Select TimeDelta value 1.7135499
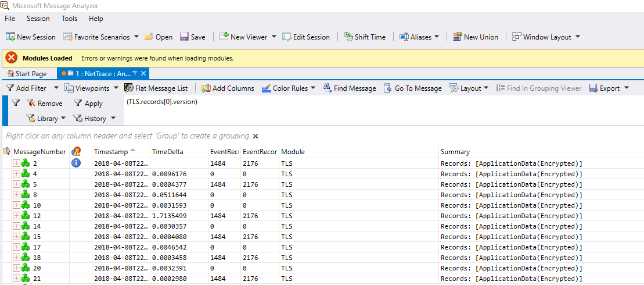This screenshot has width=644, height=285. tap(169, 216)
